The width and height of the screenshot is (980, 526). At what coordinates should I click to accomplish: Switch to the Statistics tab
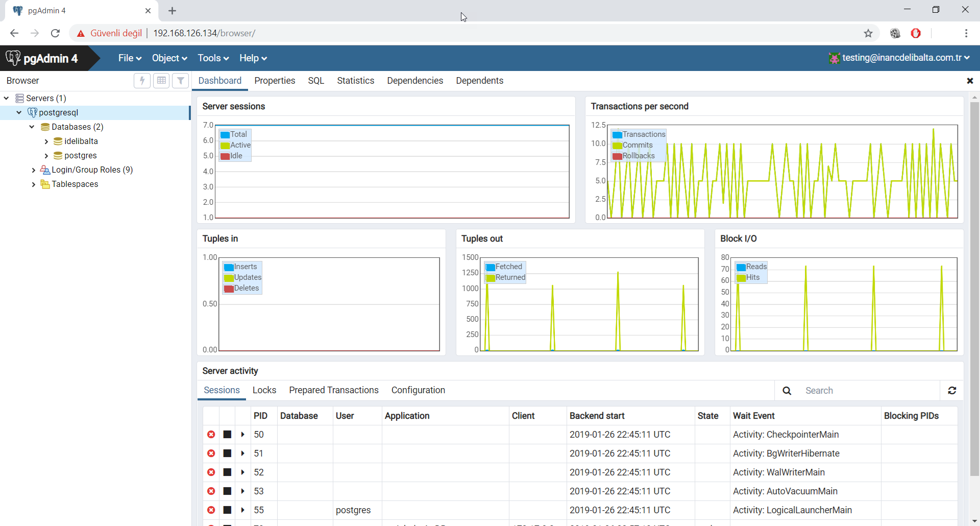(x=355, y=81)
